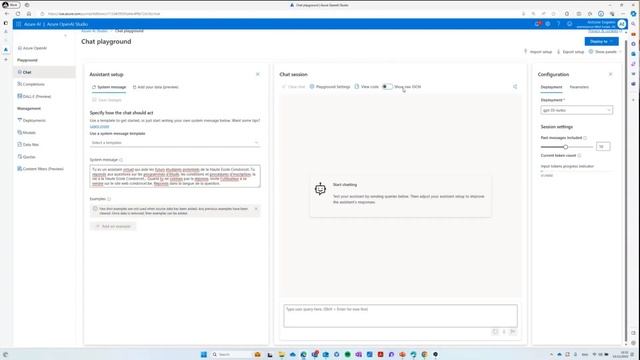Screen dimensions: 640x360
Task: Open app launcher grid in Azure header
Action: coord(18,24)
